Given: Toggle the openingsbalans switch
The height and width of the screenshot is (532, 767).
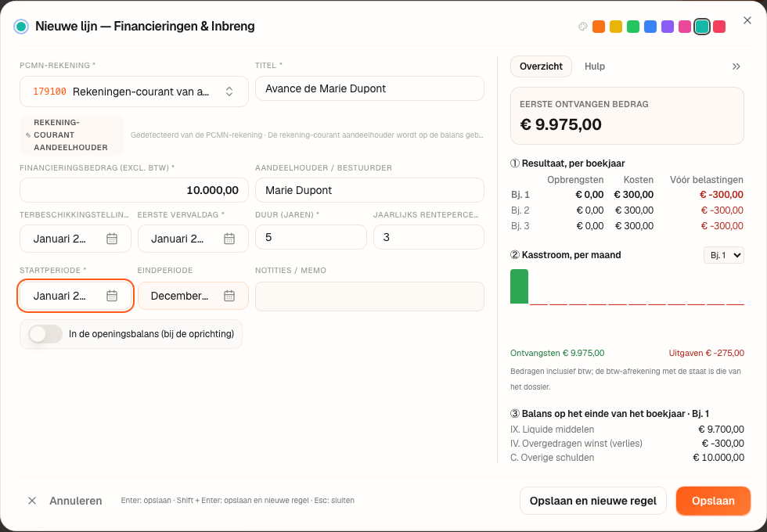Looking at the screenshot, I should click(x=45, y=334).
